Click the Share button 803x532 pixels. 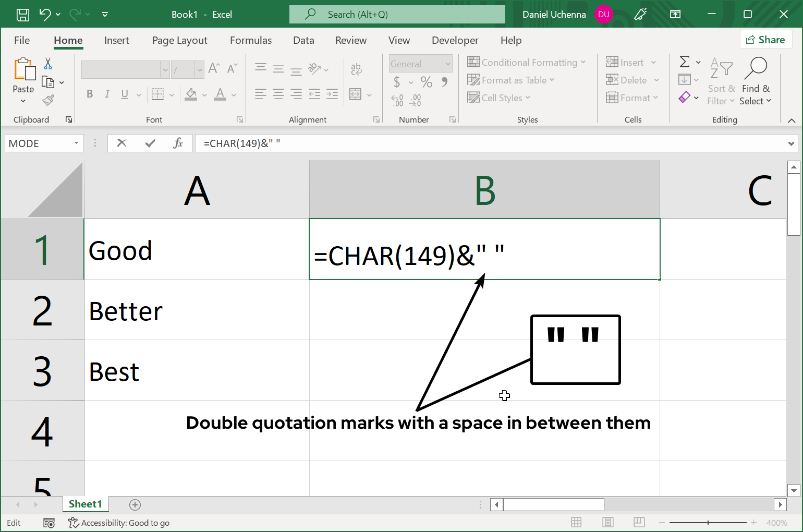[x=765, y=40]
